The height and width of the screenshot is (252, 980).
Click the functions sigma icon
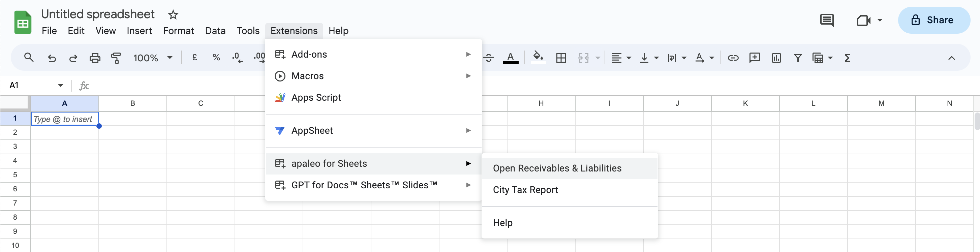click(x=847, y=58)
